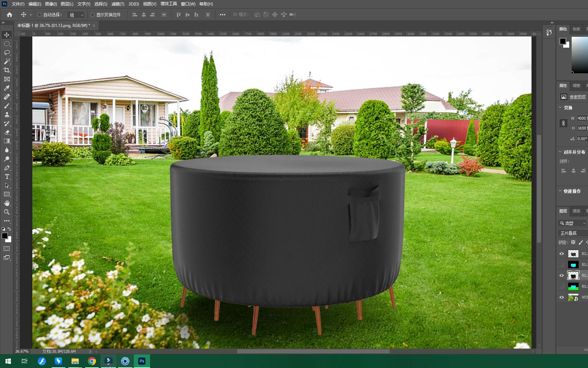Image resolution: width=588 pixels, height=368 pixels.
Task: Collapse the 对齐并分布 section
Action: pyautogui.click(x=560, y=152)
